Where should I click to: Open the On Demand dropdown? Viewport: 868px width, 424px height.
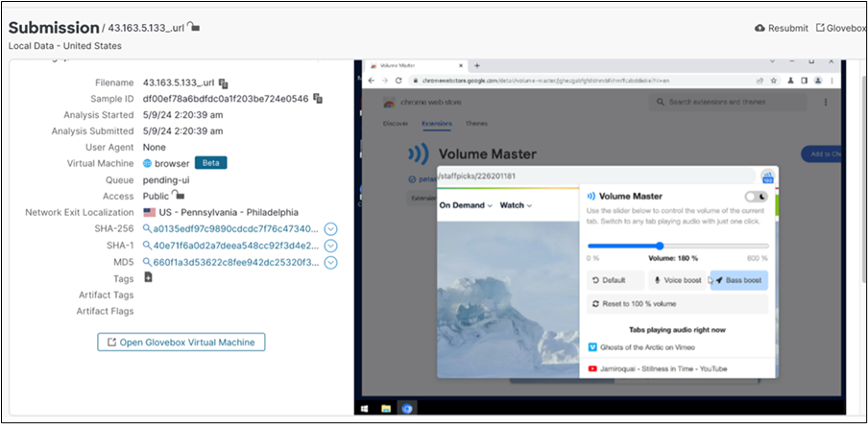tap(466, 205)
